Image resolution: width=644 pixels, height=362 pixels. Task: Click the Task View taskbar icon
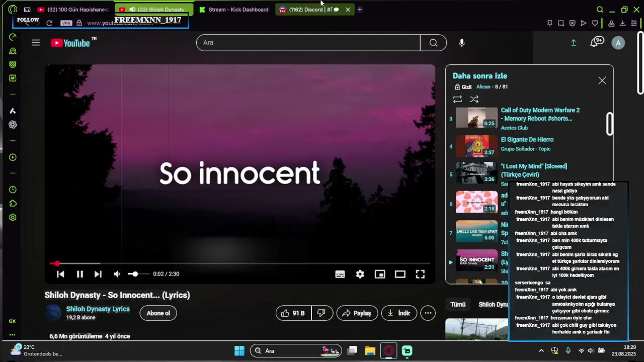(352, 350)
